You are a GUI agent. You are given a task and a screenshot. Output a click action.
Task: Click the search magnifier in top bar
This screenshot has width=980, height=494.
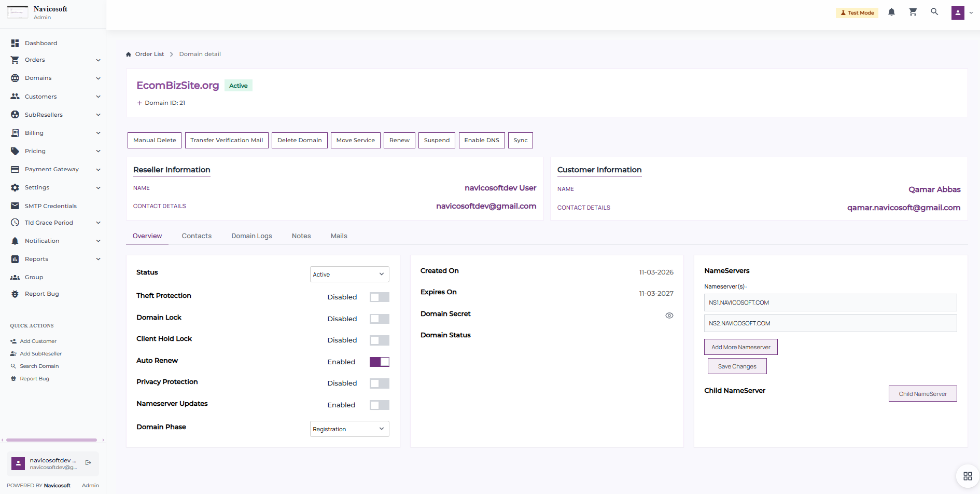point(934,11)
